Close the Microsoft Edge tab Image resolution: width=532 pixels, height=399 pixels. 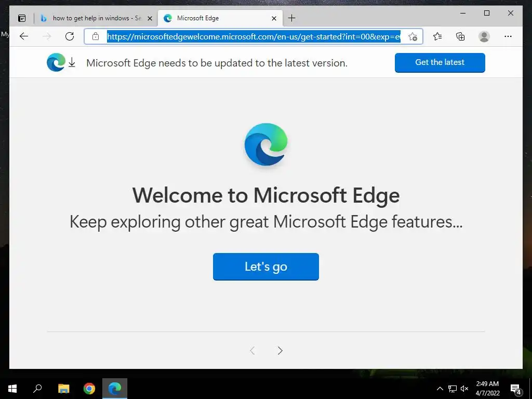[x=274, y=18]
